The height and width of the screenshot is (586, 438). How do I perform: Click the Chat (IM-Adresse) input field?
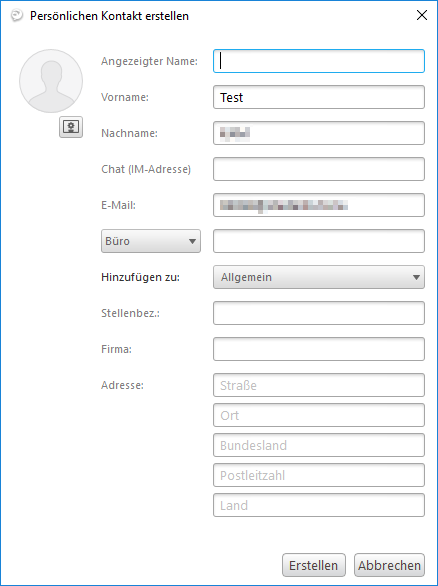[x=319, y=169]
